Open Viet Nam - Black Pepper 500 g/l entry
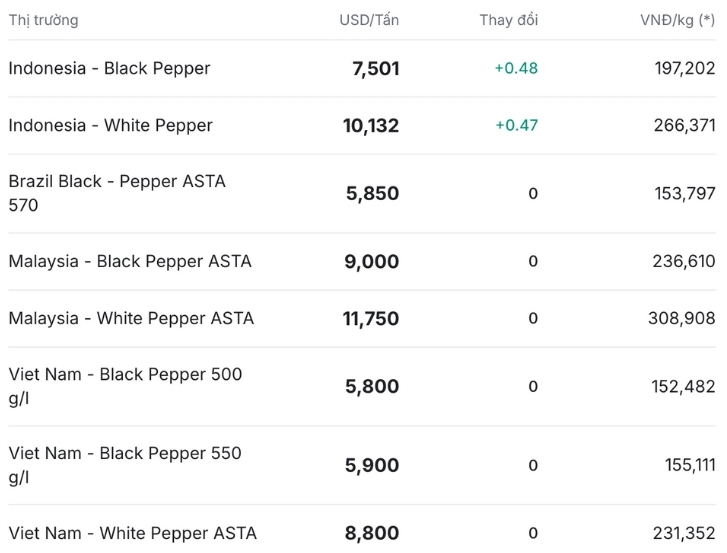This screenshot has width=727, height=553. pyautogui.click(x=125, y=387)
